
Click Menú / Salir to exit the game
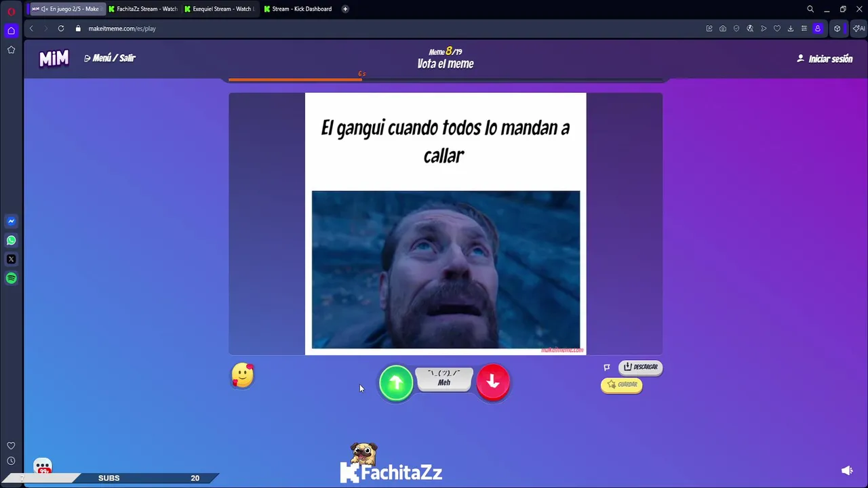pyautogui.click(x=110, y=58)
